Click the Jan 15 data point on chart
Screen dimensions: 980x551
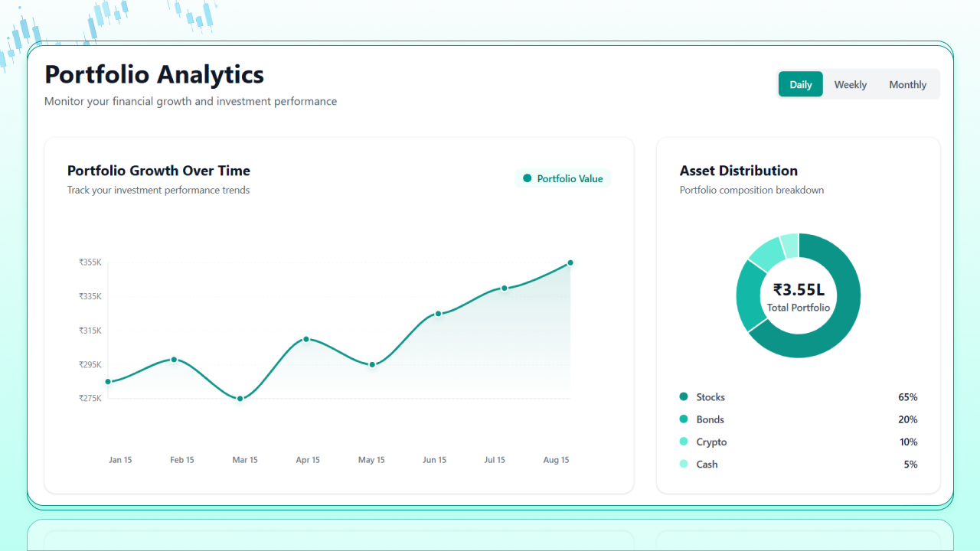point(108,381)
